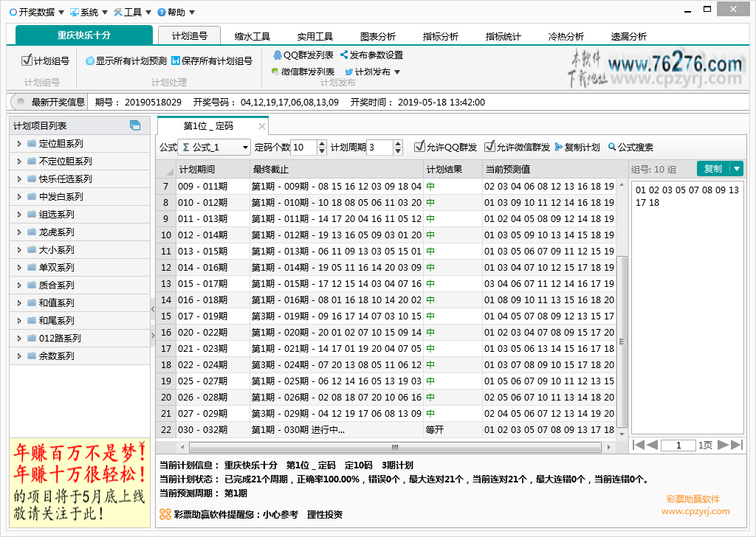Go to first page of group numbers
The height and width of the screenshot is (537, 756).
[638, 445]
